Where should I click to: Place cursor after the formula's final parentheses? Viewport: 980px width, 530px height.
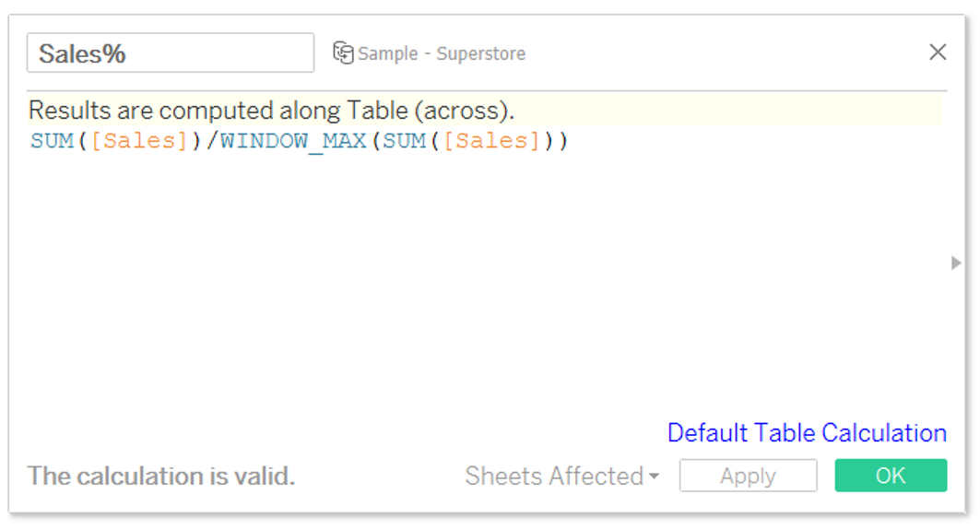(570, 141)
